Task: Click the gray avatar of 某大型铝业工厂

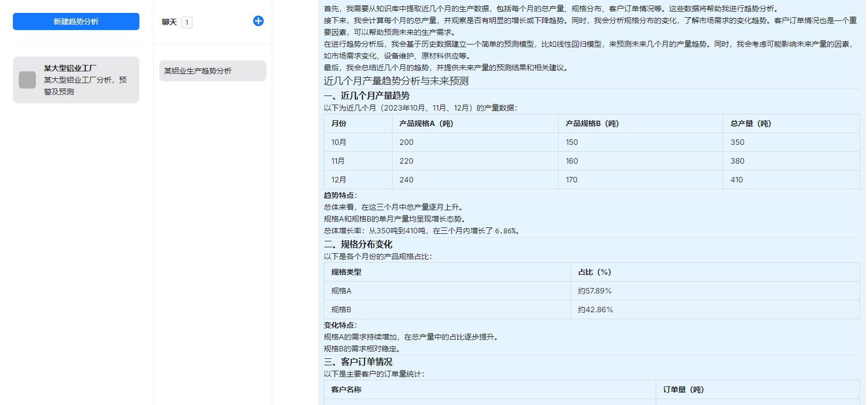Action: tap(27, 80)
